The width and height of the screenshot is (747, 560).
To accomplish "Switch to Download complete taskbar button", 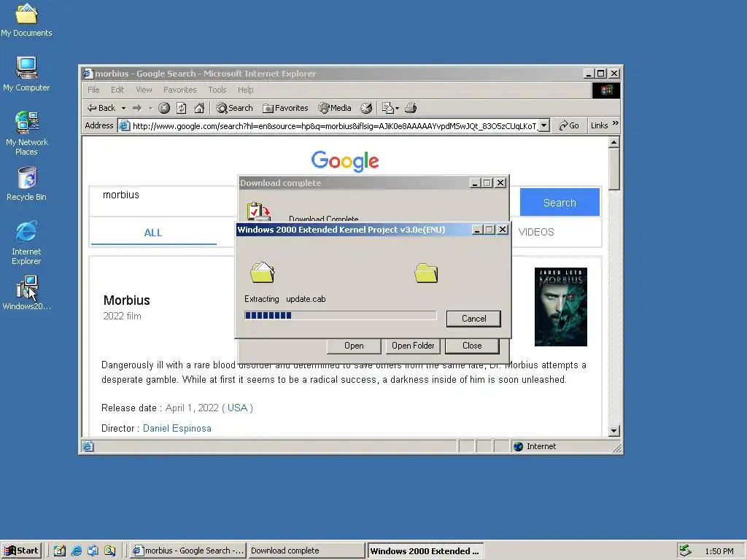I will tap(306, 551).
